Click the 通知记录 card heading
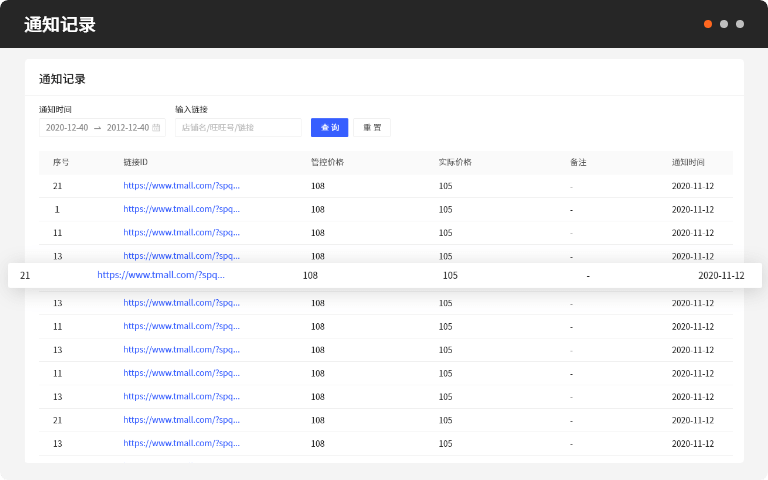Screen dimensions: 768x480 point(62,79)
